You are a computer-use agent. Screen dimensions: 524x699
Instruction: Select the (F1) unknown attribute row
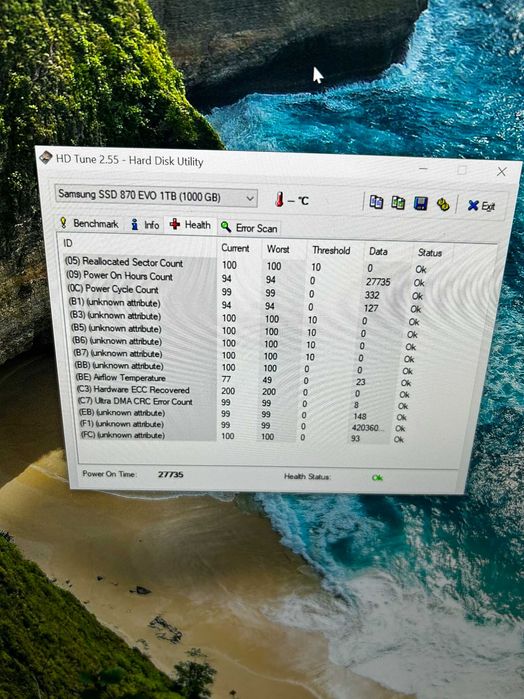[243, 426]
